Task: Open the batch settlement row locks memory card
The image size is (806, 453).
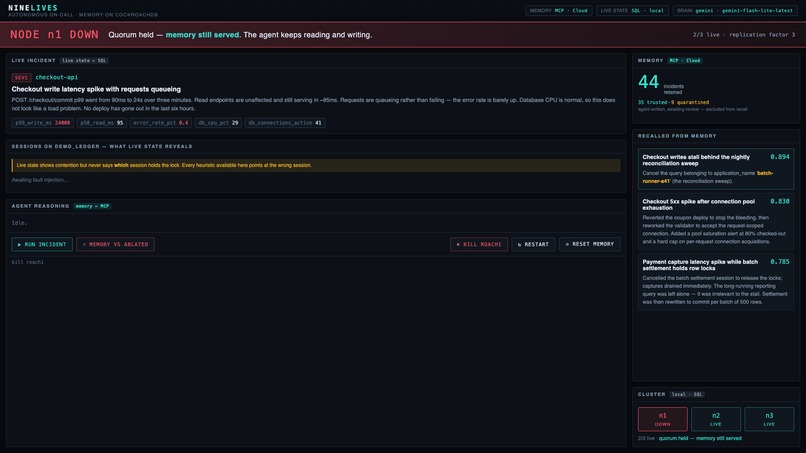Action: pos(716,281)
